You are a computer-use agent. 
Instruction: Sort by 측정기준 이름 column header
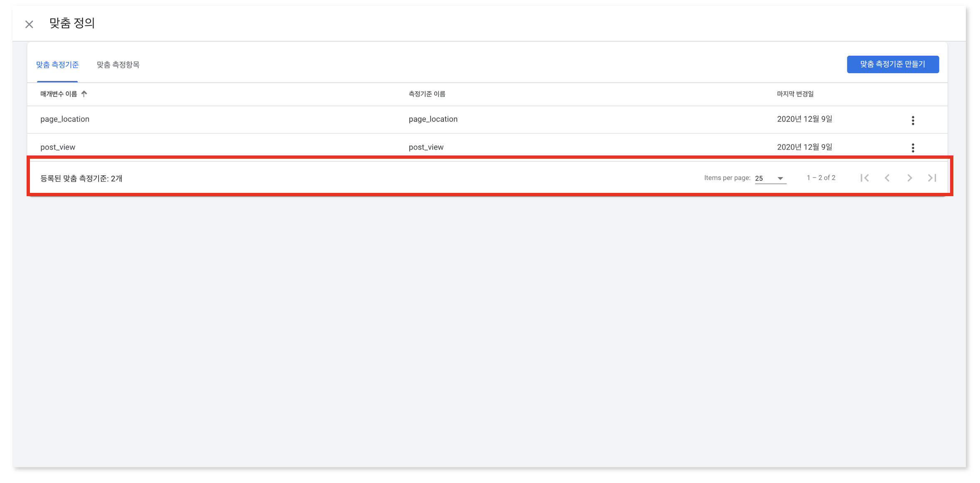point(427,94)
